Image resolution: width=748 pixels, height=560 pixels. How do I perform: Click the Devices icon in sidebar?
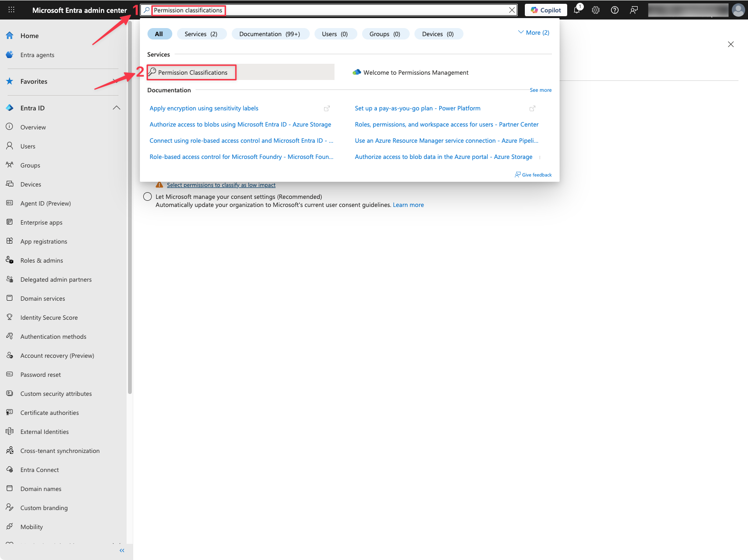[10, 184]
